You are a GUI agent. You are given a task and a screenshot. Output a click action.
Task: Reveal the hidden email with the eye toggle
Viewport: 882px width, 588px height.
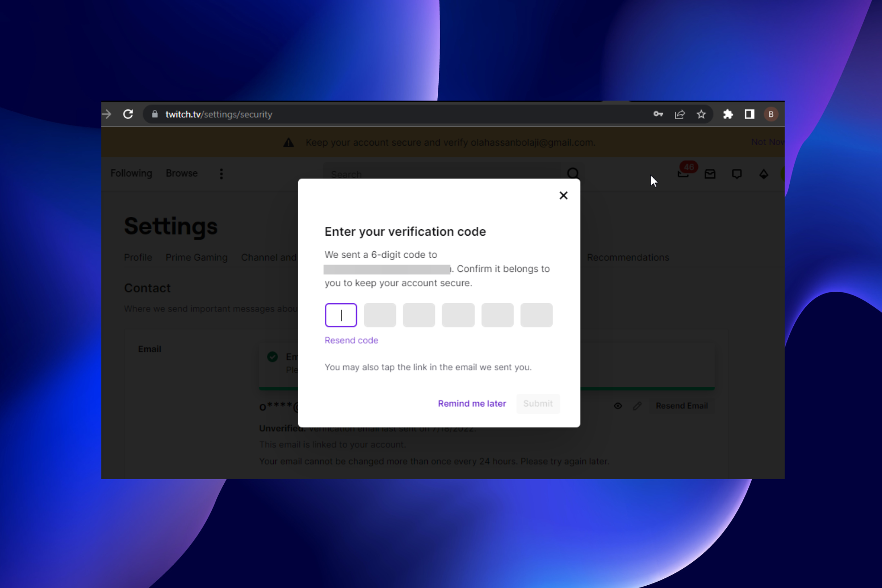click(x=617, y=406)
